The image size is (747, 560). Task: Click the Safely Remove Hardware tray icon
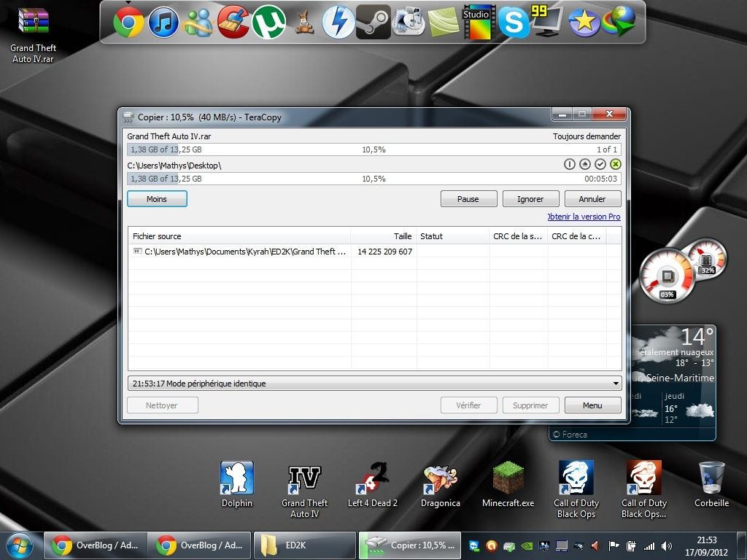coord(509,546)
